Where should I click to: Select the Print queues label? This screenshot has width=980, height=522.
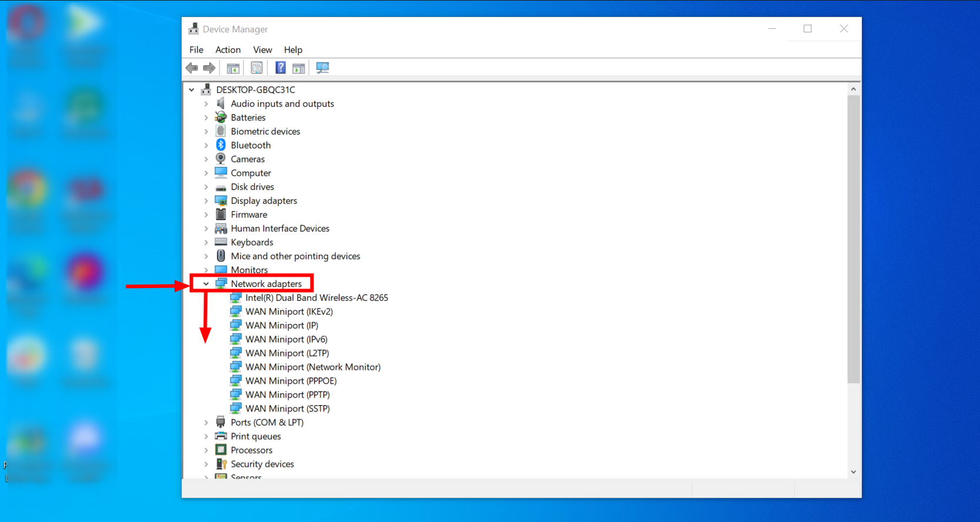[x=256, y=436]
